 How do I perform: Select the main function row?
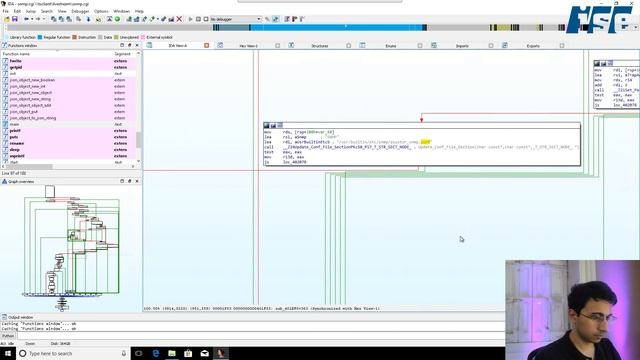pos(68,124)
